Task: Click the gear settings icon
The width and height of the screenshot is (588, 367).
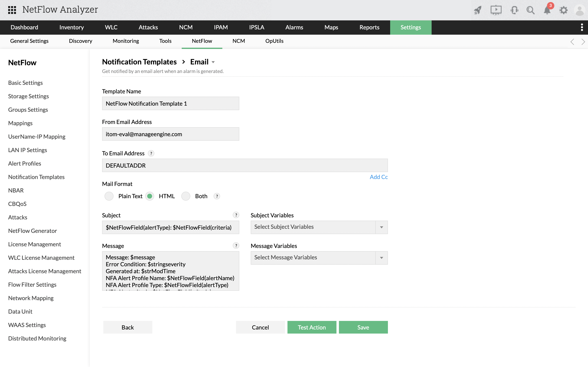Action: [x=563, y=10]
